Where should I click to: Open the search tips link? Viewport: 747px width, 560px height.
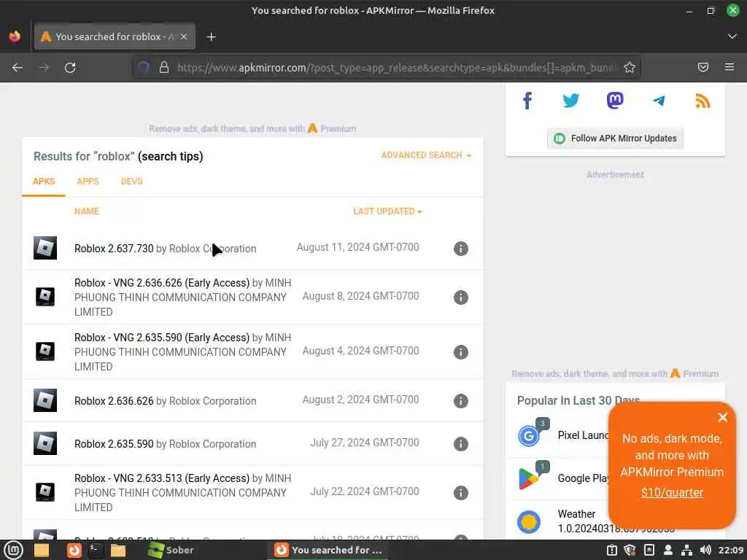[x=171, y=156]
